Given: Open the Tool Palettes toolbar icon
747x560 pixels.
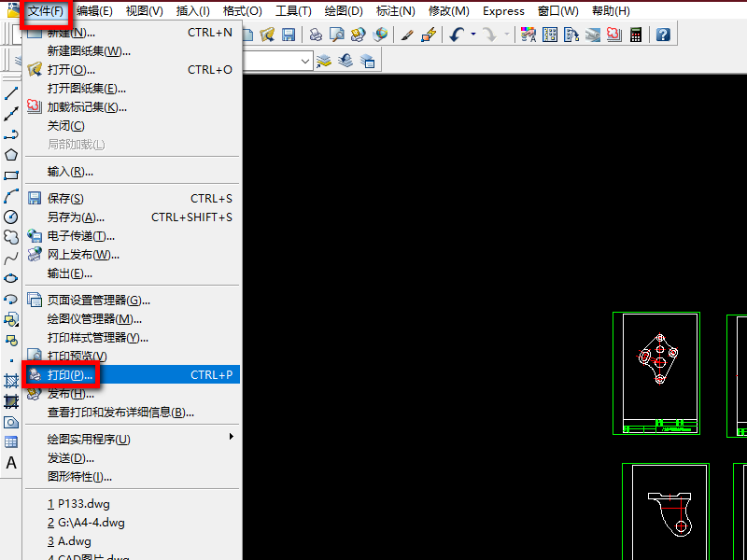Looking at the screenshot, I should (x=571, y=35).
